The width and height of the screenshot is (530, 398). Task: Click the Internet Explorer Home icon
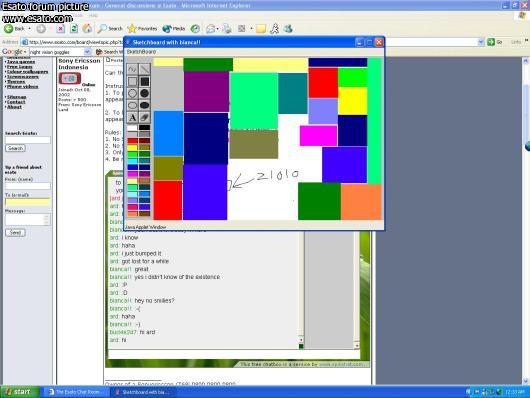87,29
